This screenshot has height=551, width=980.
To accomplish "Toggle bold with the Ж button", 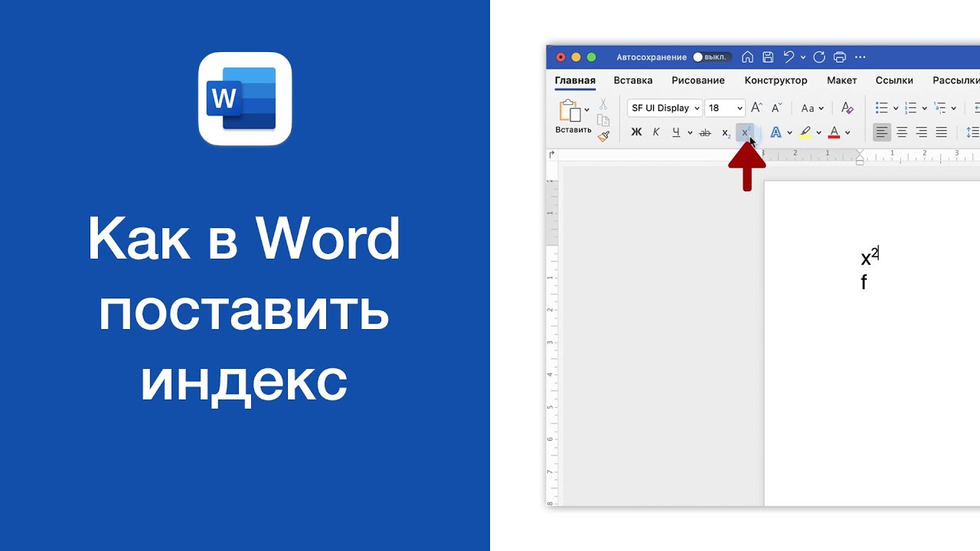I will click(x=636, y=132).
